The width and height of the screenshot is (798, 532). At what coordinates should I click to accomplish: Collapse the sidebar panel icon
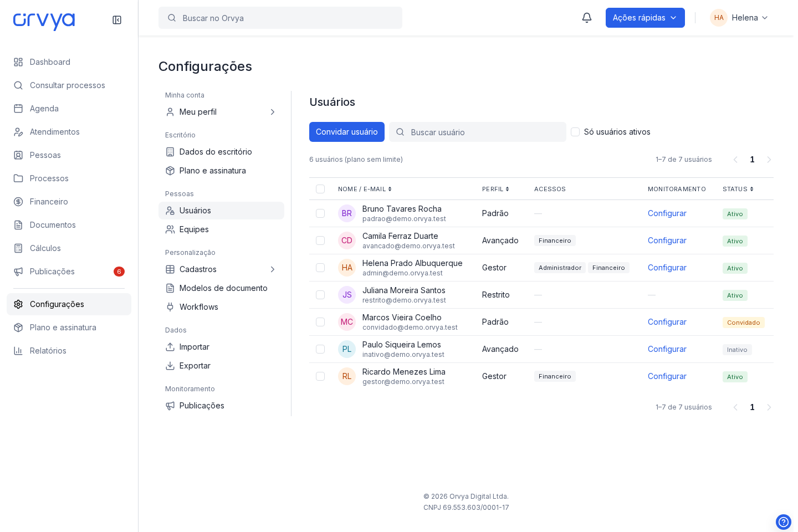(x=117, y=20)
